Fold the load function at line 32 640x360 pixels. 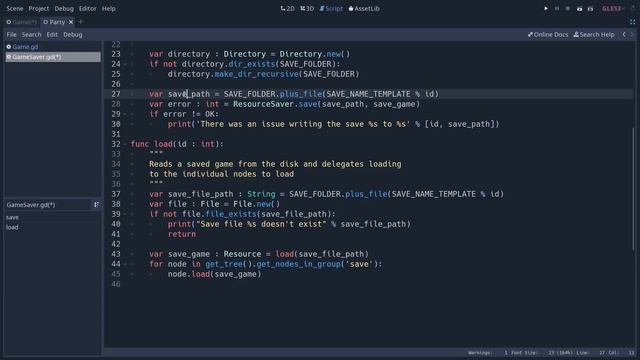(x=125, y=144)
